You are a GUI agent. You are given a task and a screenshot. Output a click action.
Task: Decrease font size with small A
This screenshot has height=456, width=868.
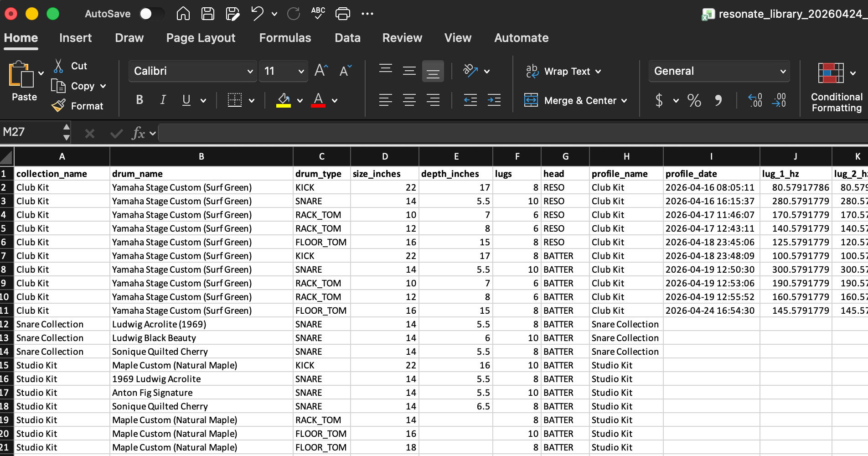tap(346, 71)
